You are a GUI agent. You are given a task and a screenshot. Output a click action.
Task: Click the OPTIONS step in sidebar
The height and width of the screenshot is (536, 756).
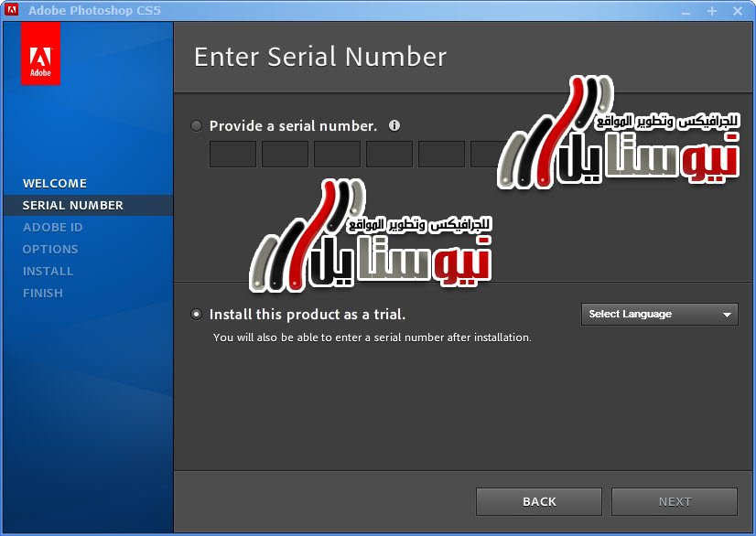50,249
